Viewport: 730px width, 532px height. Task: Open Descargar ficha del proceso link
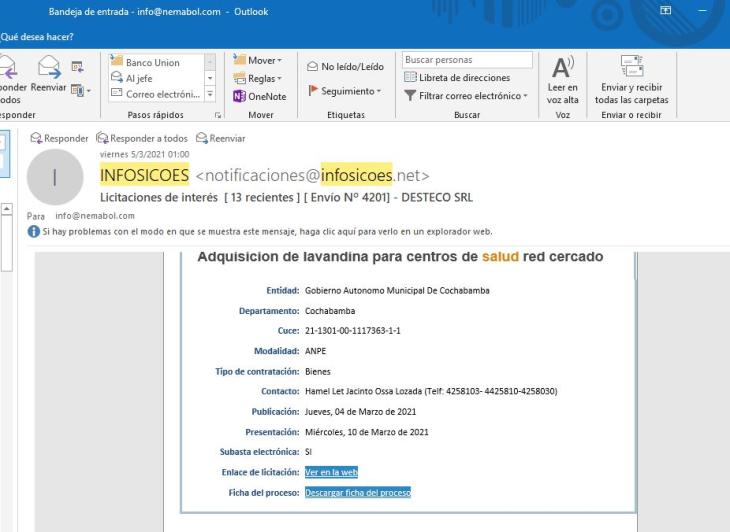pyautogui.click(x=358, y=492)
